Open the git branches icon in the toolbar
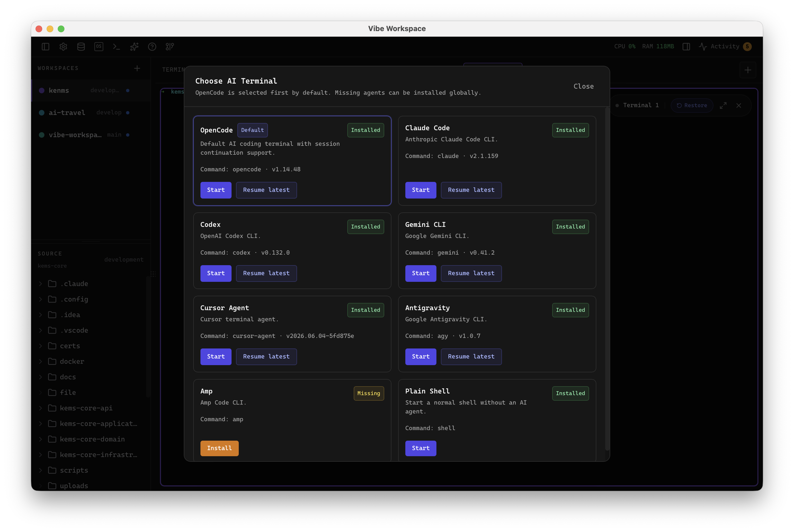 [170, 46]
